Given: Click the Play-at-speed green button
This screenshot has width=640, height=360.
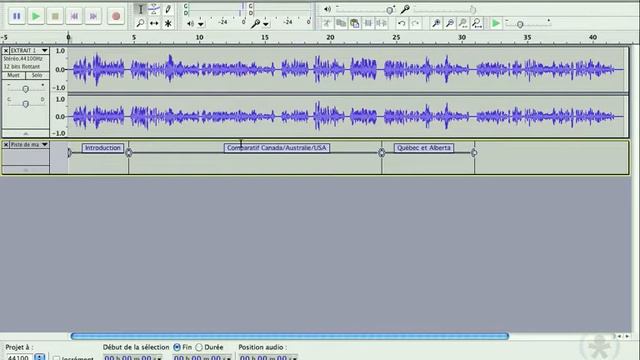Looking at the screenshot, I should [496, 23].
